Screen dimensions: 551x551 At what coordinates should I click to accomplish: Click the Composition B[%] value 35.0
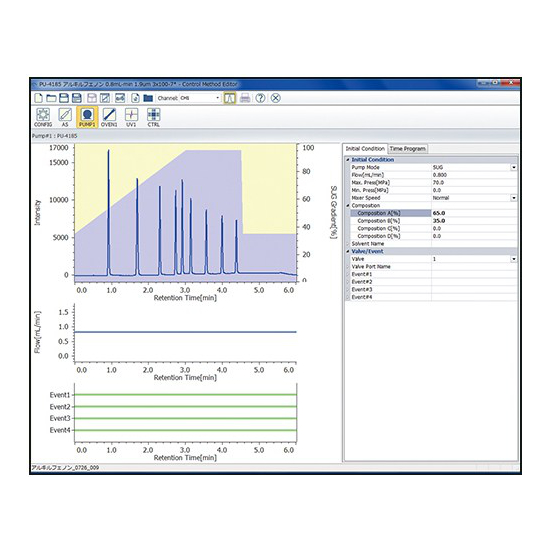point(439,221)
